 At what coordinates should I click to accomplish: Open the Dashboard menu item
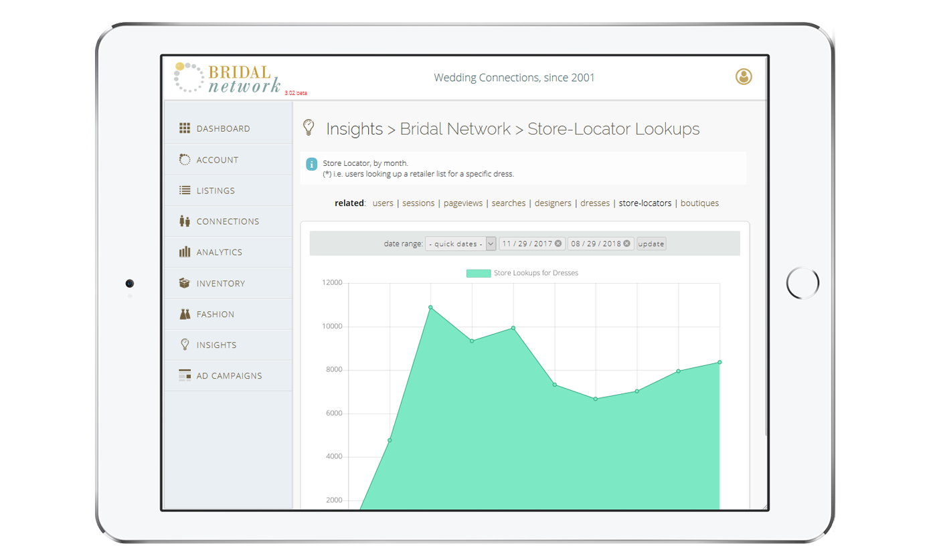(x=228, y=128)
